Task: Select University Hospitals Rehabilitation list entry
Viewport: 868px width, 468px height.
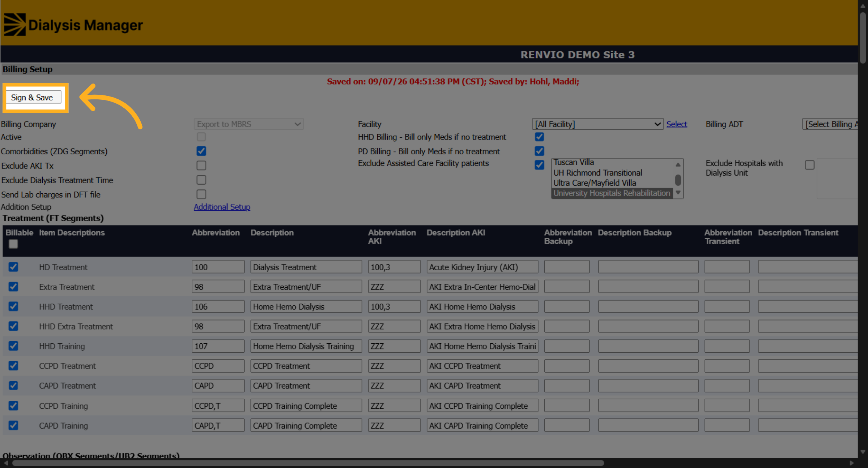Action: pyautogui.click(x=612, y=193)
